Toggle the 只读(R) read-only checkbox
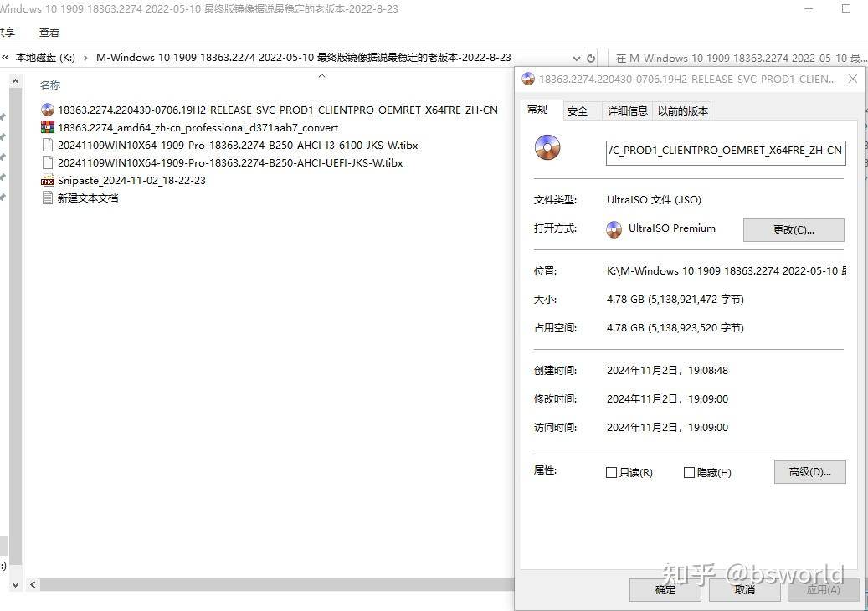 [611, 472]
